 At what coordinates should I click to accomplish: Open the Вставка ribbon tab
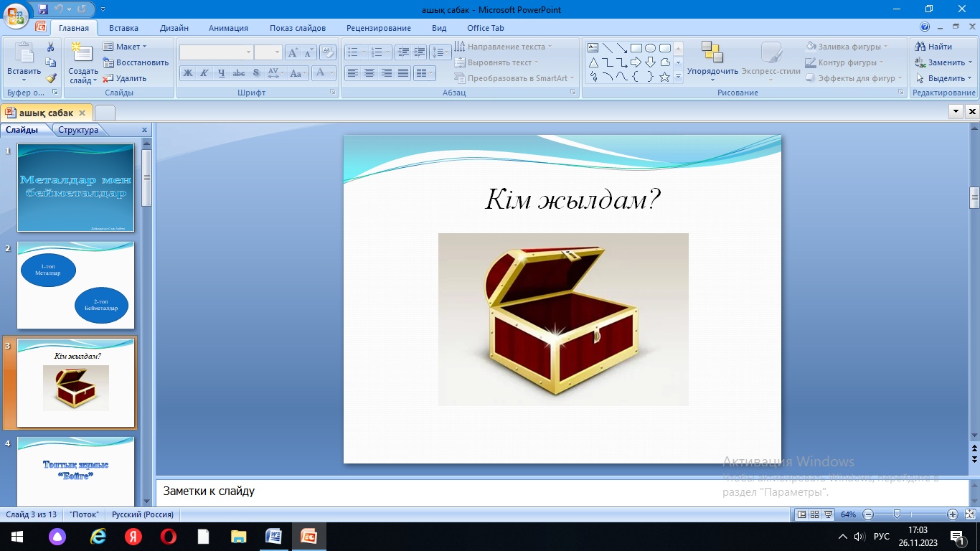(x=123, y=28)
